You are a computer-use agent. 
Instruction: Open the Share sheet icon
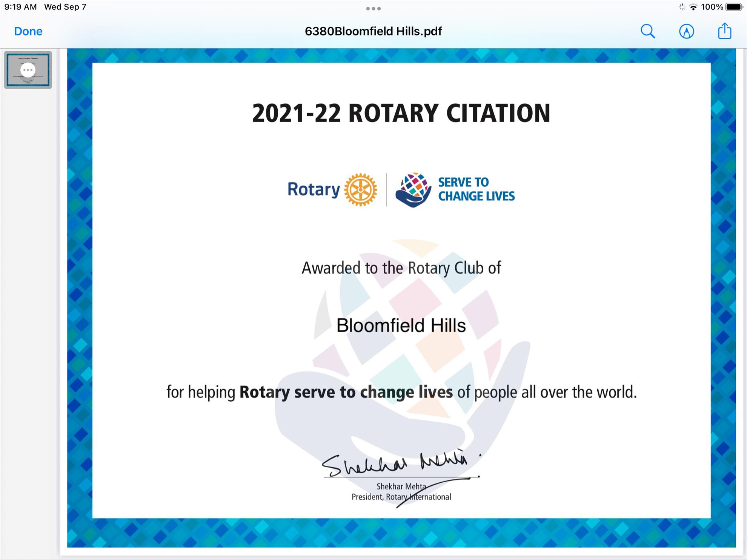tap(725, 31)
